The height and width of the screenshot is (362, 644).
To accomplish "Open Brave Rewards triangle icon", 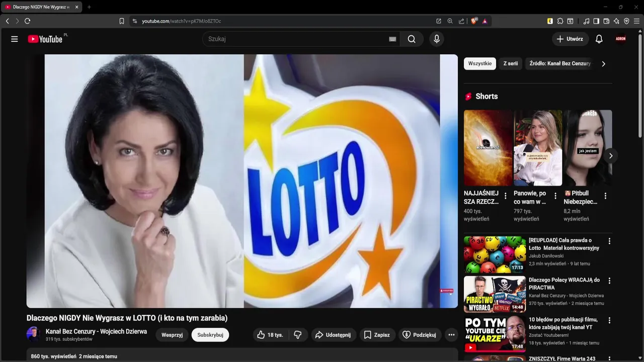I will click(x=485, y=21).
